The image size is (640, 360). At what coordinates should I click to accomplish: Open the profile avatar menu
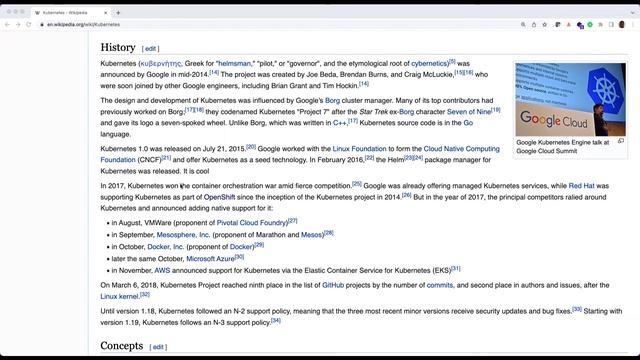pos(622,24)
